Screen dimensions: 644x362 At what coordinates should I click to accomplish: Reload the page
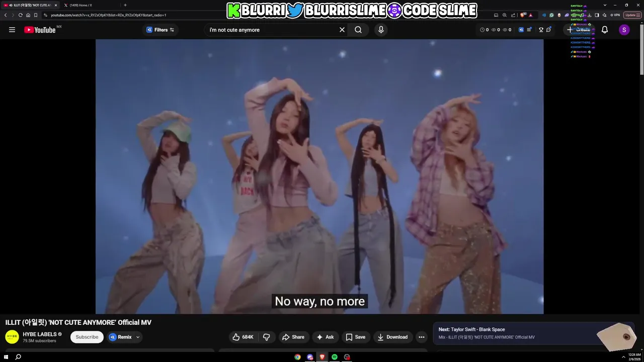tap(20, 15)
